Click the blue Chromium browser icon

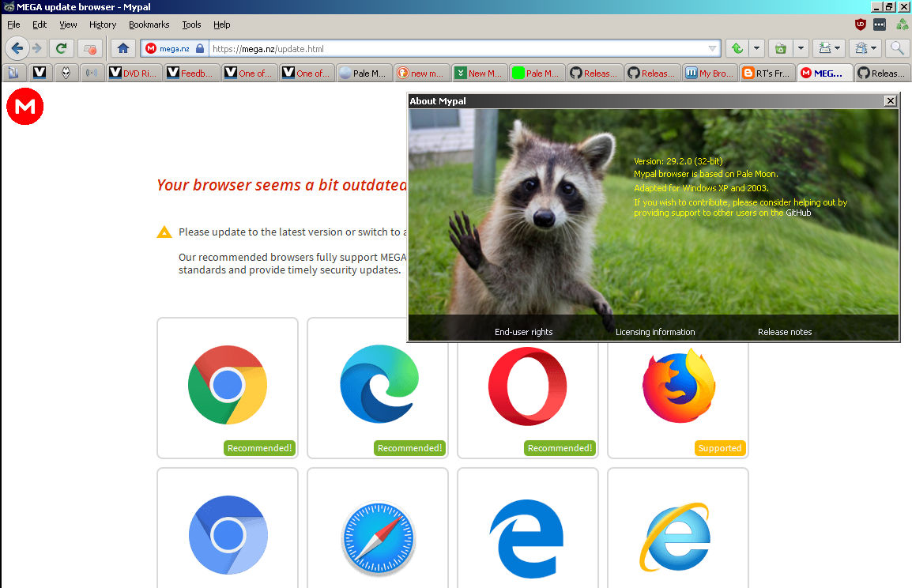tap(228, 535)
